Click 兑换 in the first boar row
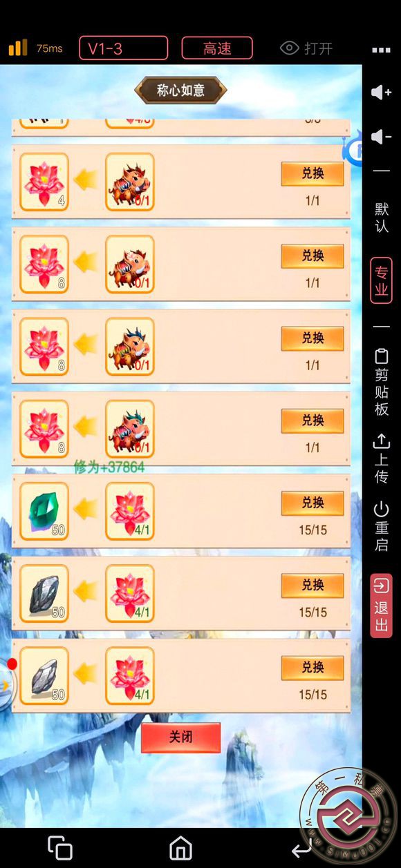The width and height of the screenshot is (401, 868). [313, 174]
